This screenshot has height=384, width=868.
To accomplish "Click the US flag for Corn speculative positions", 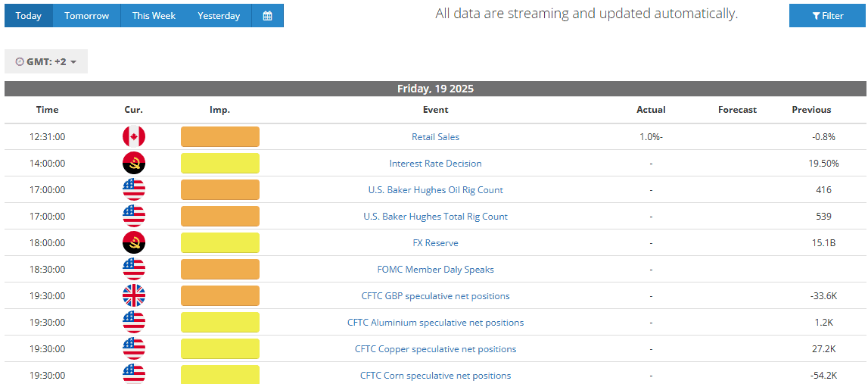I will tap(134, 374).
